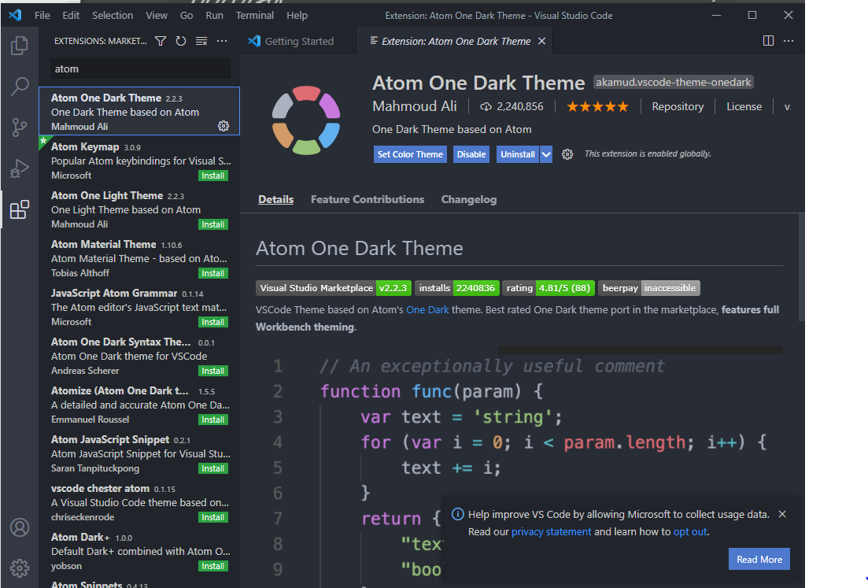Open the Manage gear in activity bar
This screenshot has width=868, height=588.
click(20, 568)
